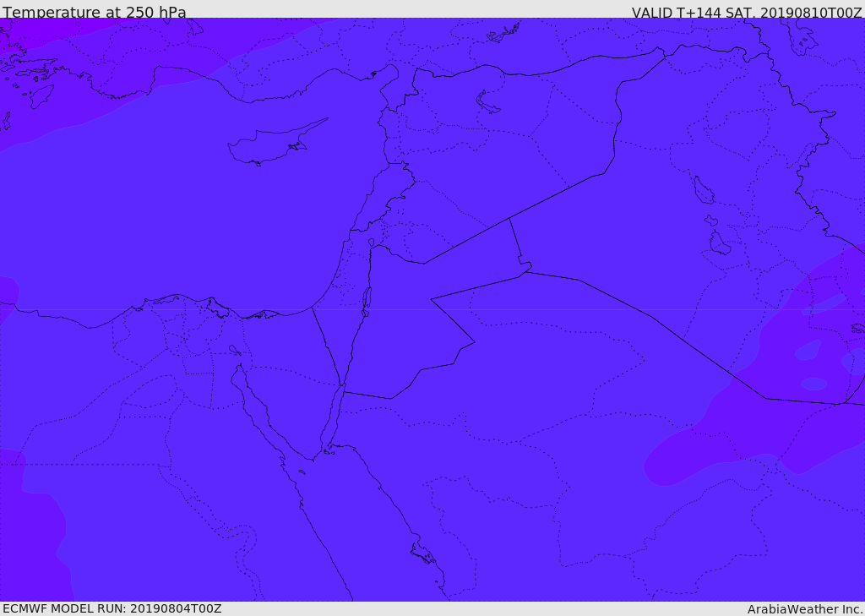Click the 'ECMWF MODEL RUN: 20190804T00Z' text

(x=112, y=608)
